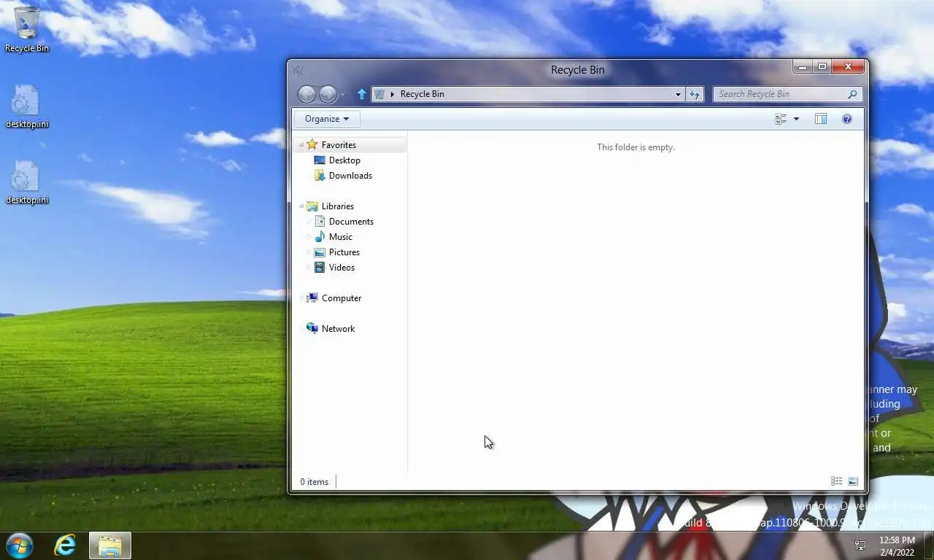Click the Network globe icon

pyautogui.click(x=312, y=329)
